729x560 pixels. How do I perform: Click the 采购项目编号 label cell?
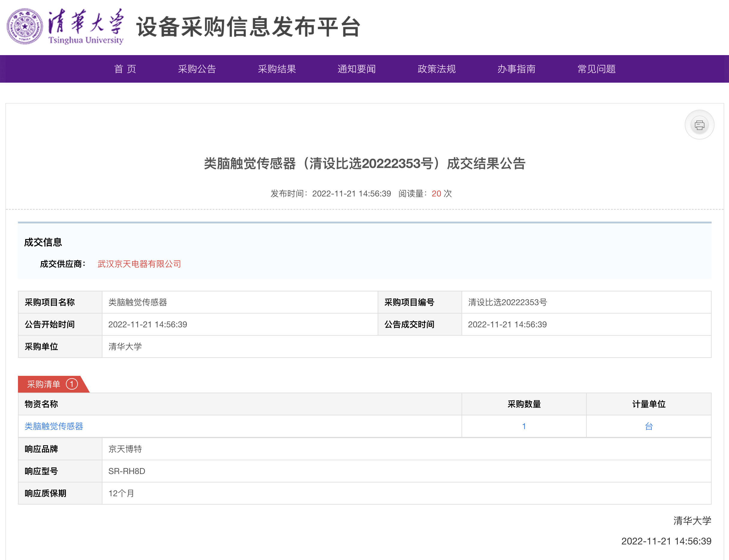(x=420, y=302)
